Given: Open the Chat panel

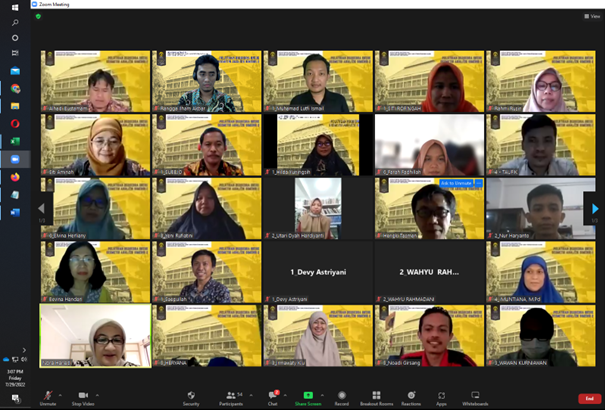Looking at the screenshot, I should (272, 398).
